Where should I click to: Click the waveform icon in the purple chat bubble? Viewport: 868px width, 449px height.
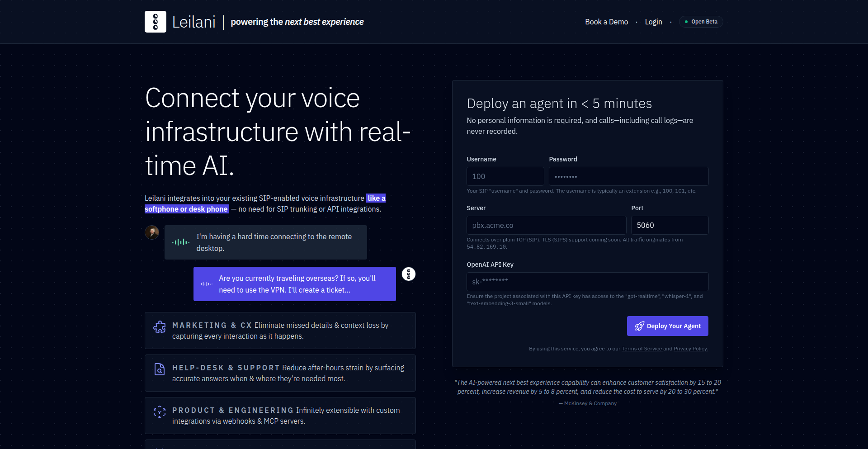[206, 284]
